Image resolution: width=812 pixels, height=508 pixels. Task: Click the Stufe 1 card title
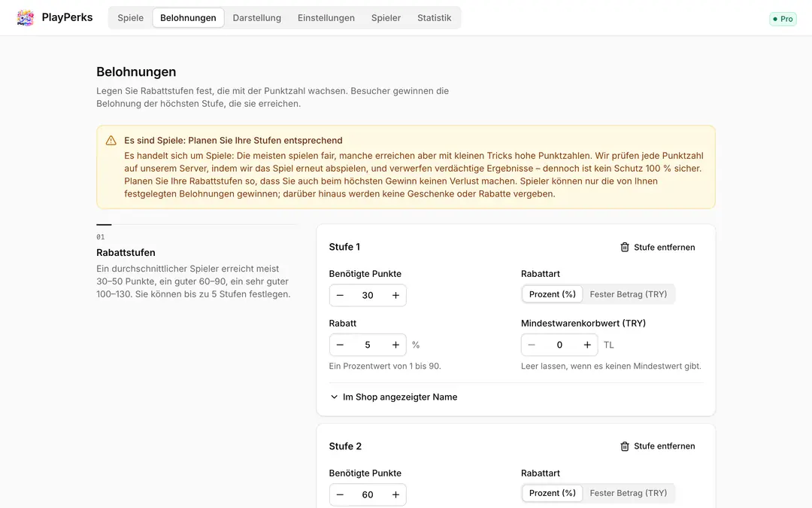(x=344, y=248)
